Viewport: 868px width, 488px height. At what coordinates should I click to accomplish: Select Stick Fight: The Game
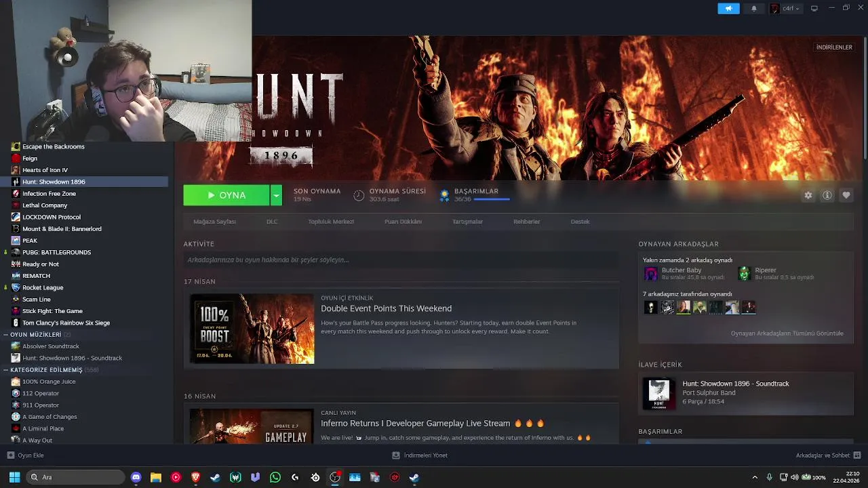coord(52,311)
